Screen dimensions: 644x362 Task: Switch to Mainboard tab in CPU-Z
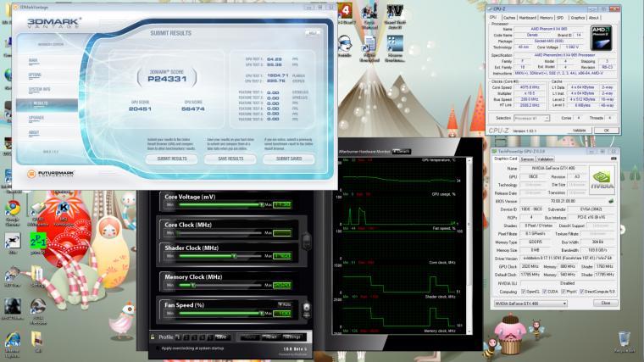tap(527, 18)
